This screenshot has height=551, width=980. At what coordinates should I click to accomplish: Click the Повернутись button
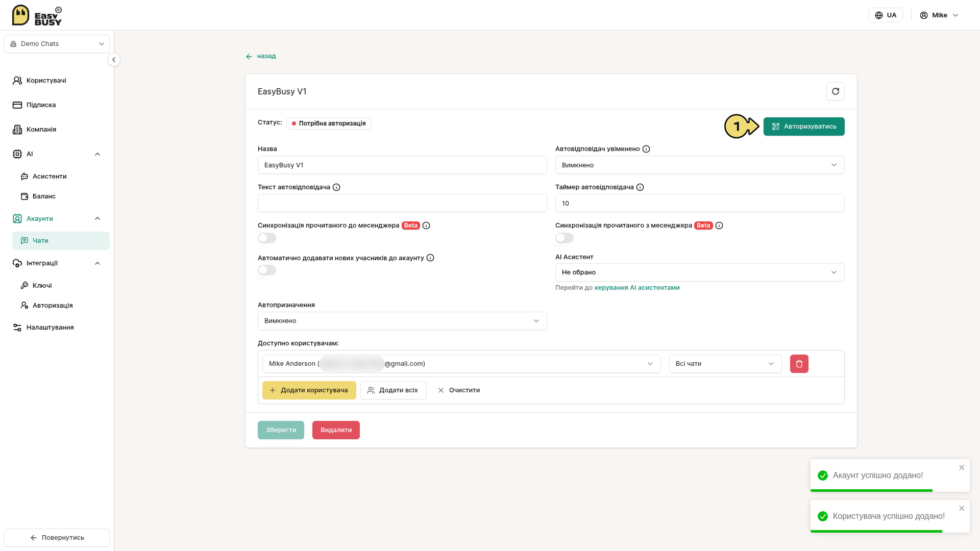click(x=57, y=538)
